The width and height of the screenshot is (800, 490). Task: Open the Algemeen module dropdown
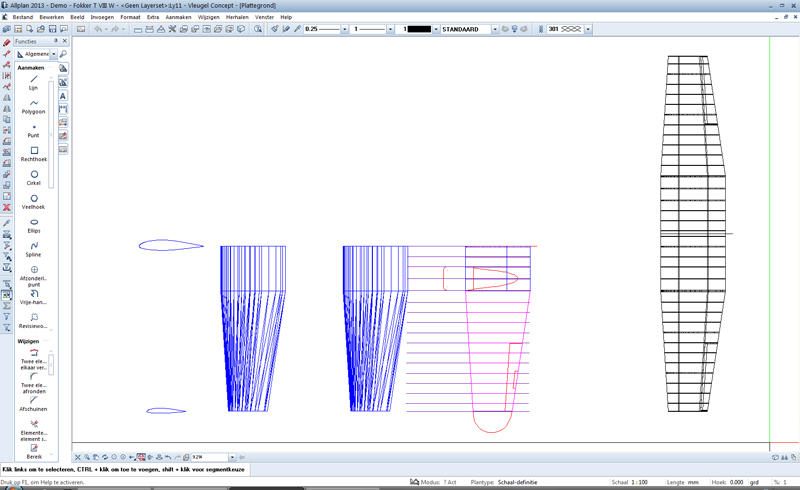pyautogui.click(x=54, y=54)
